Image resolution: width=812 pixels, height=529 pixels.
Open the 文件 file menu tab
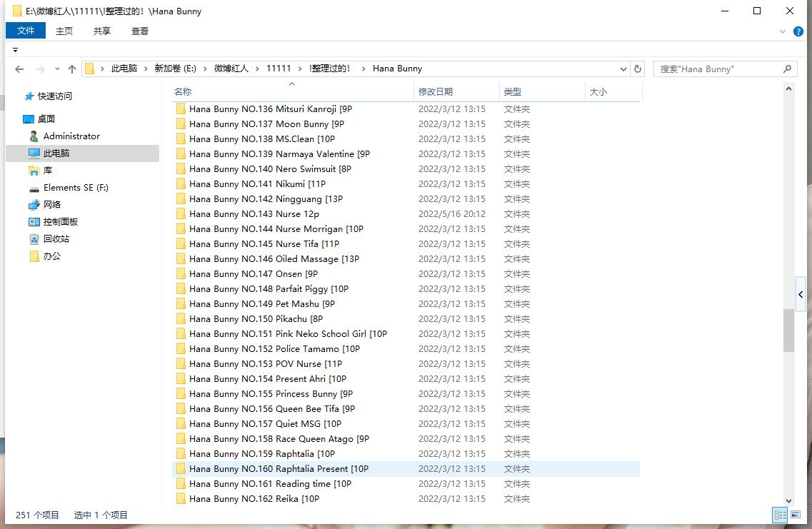(26, 31)
